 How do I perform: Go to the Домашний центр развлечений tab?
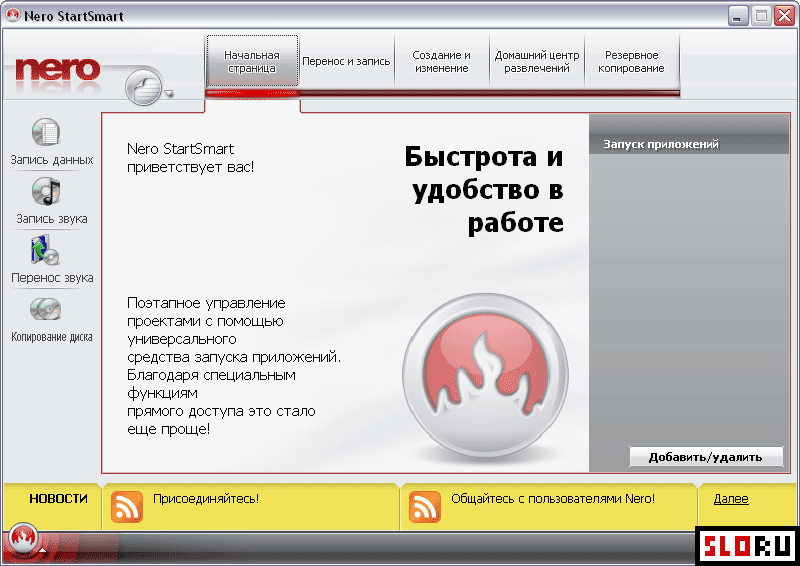pos(537,61)
